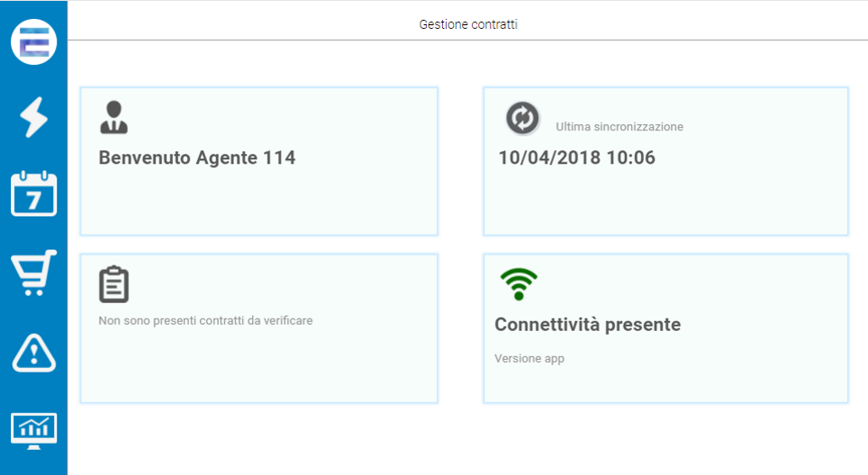
Task: Click the 10/04/2018 10:06 sync timestamp
Action: (577, 157)
